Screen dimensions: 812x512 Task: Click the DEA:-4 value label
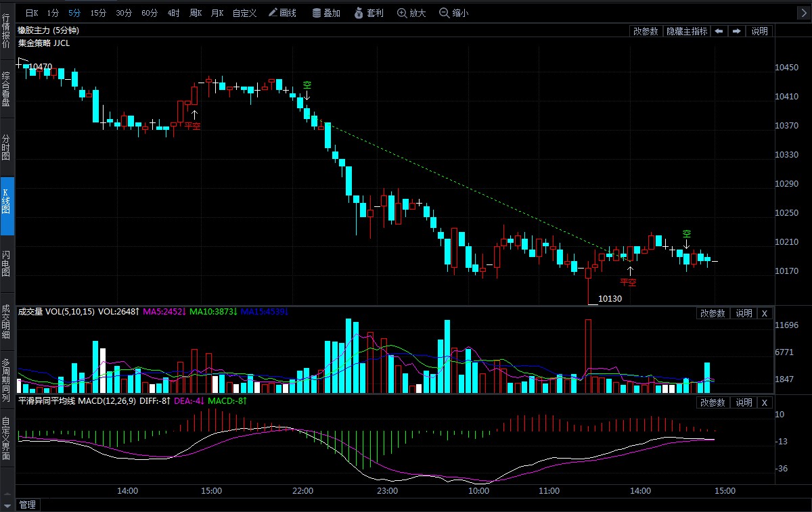(189, 401)
